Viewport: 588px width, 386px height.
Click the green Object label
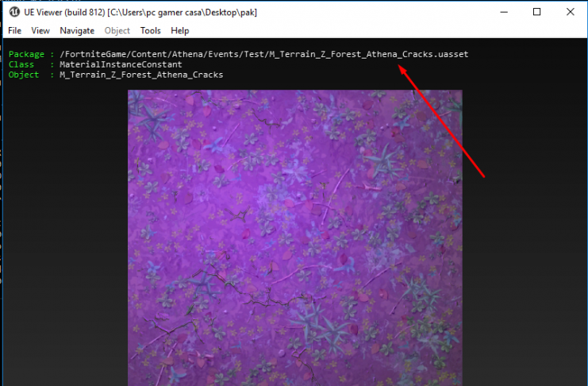click(24, 75)
